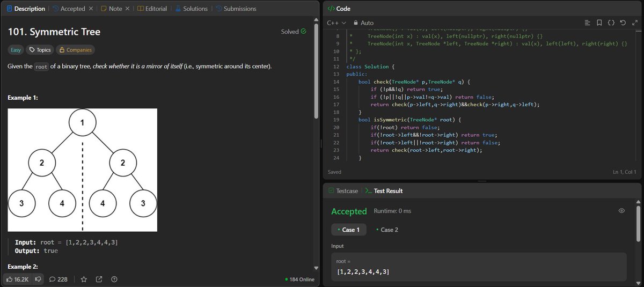
Task: Click code line 19 bool isSymmetric
Action: [x=409, y=120]
